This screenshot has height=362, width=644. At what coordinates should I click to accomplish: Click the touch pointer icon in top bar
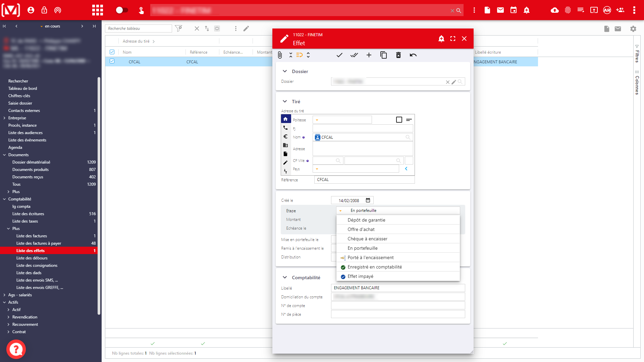[x=141, y=10]
